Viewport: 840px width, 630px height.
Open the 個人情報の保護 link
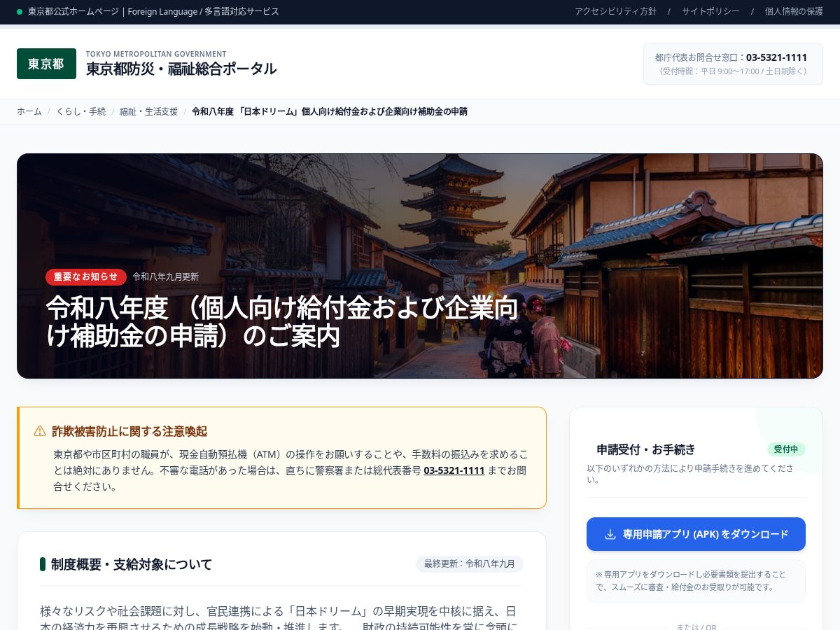[x=794, y=12]
